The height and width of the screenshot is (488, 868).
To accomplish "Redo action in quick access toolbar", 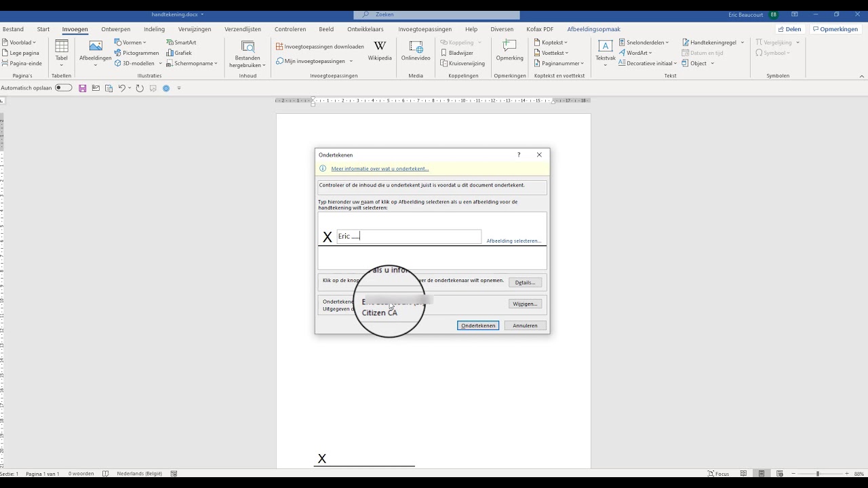I will (140, 88).
